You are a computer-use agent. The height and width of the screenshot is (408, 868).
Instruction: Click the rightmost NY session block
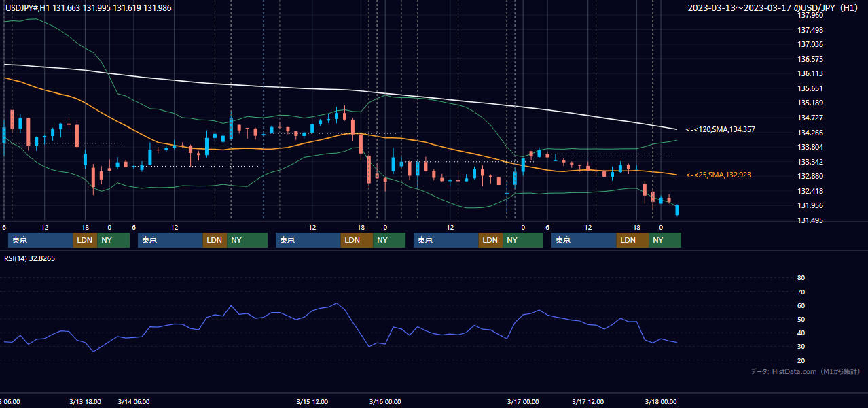pyautogui.click(x=665, y=240)
